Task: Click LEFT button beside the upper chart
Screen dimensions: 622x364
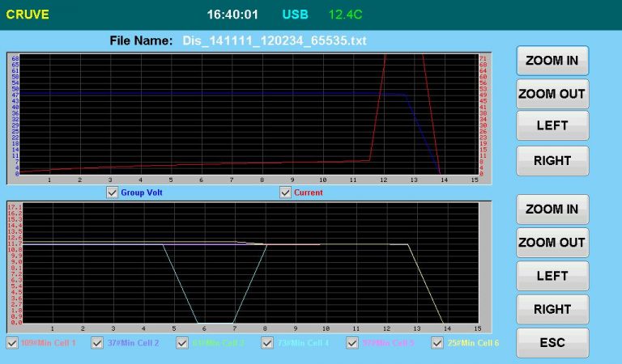Action: 552,126
